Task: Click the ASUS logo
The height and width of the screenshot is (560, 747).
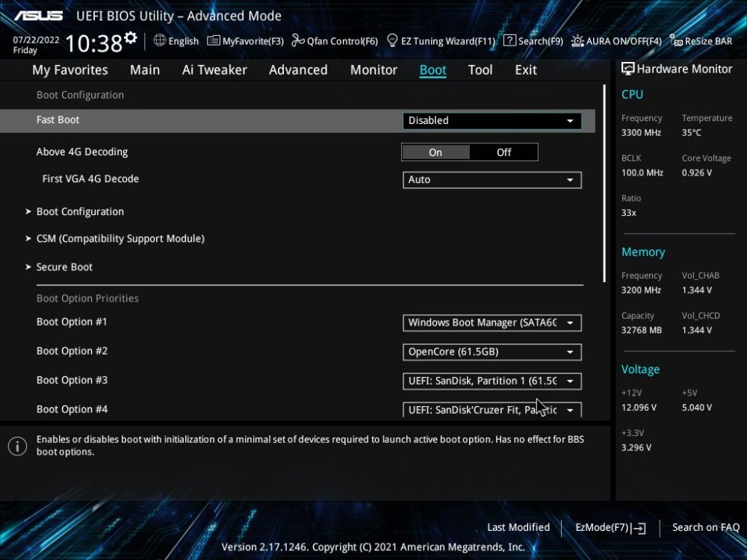Action: click(x=39, y=16)
